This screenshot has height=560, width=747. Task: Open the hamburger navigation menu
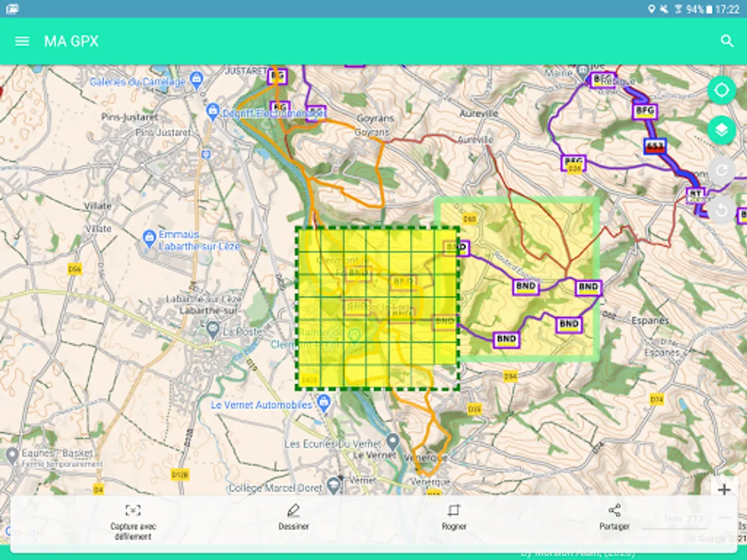[x=22, y=41]
